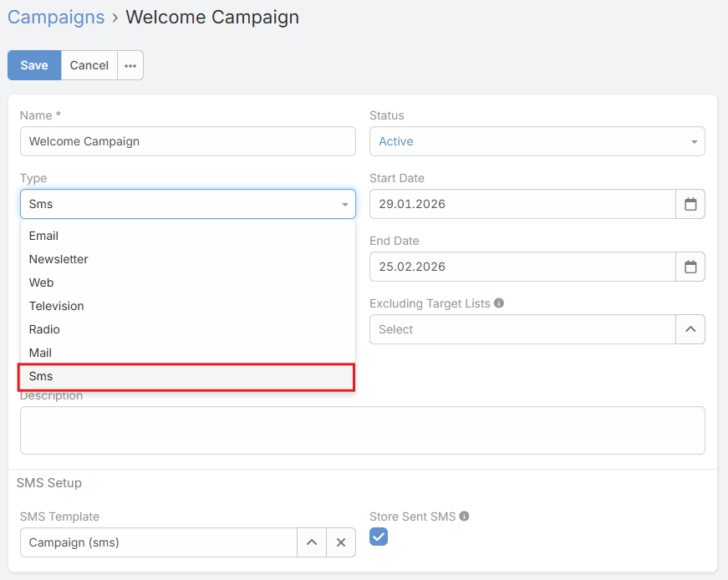Click into the Description text area
The image size is (728, 580).
(x=362, y=430)
